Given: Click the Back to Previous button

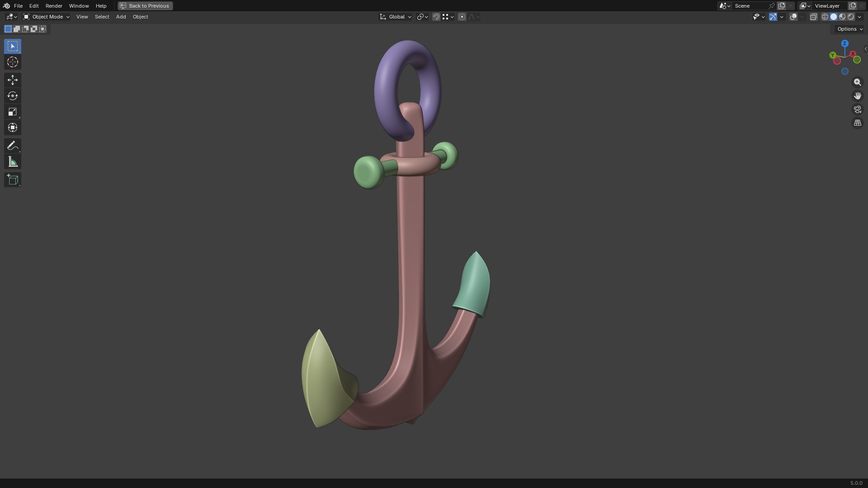Looking at the screenshot, I should click(145, 6).
